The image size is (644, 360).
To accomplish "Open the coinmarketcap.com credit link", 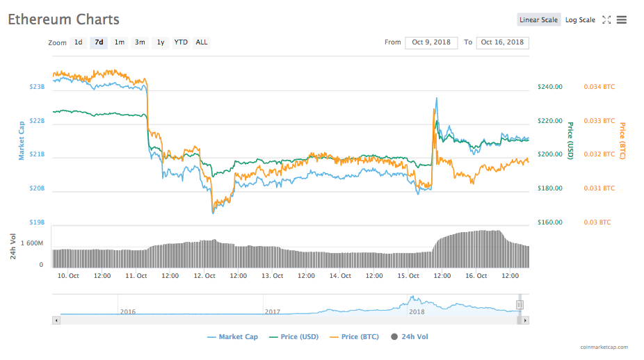I will point(604,347).
